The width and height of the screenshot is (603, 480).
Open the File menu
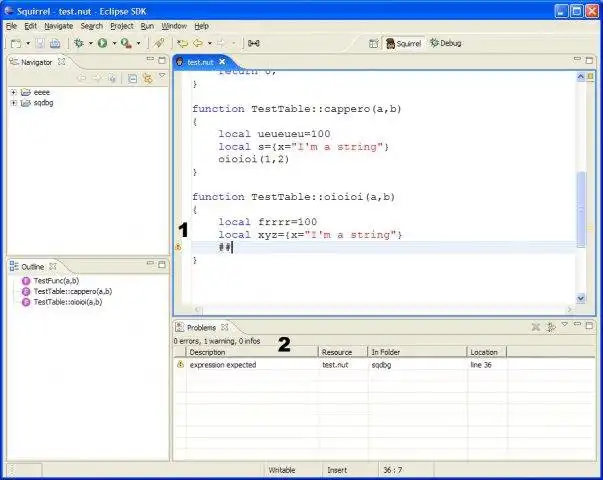click(11, 26)
